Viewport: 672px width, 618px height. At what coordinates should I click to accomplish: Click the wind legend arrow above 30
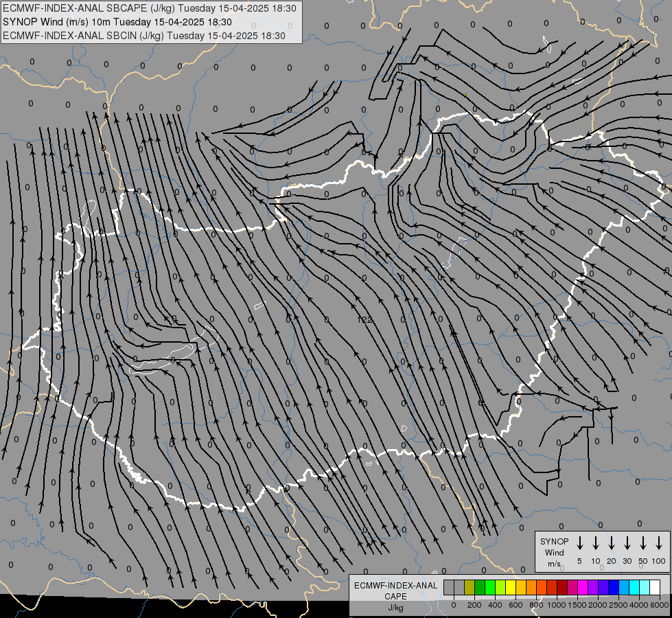[x=627, y=543]
